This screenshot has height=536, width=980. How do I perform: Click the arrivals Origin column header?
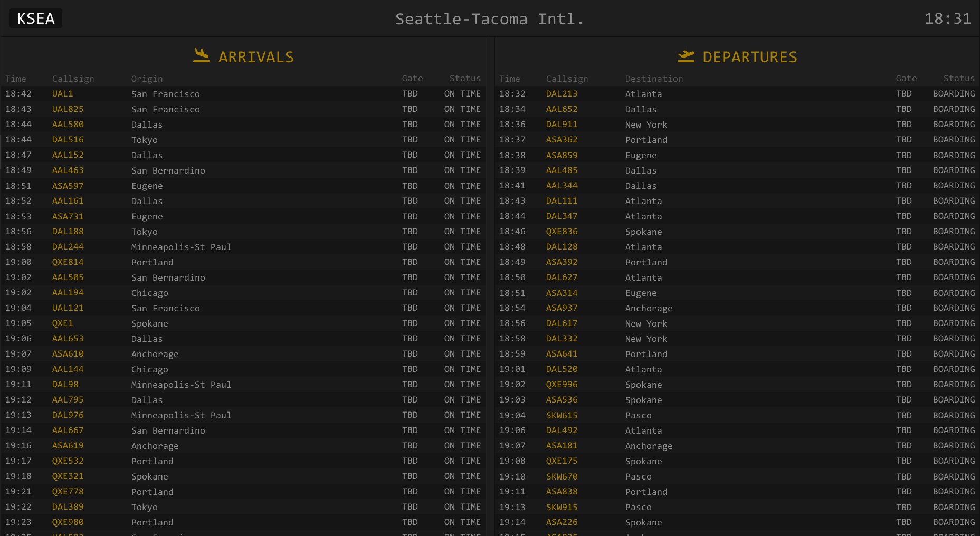(x=147, y=79)
